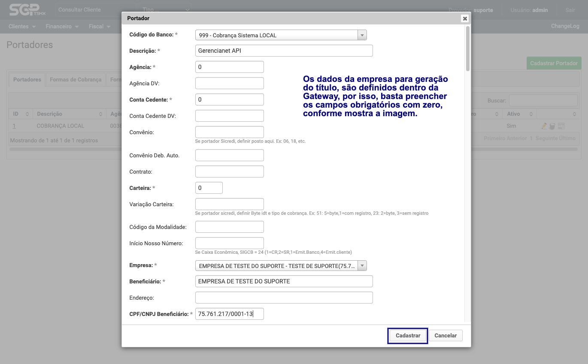Open record ID 1 link

[14, 126]
